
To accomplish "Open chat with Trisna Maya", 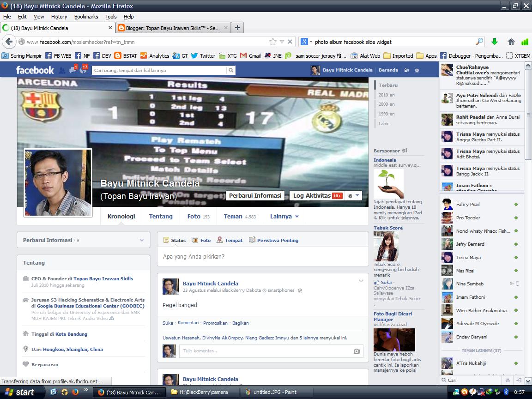I will pyautogui.click(x=481, y=258).
